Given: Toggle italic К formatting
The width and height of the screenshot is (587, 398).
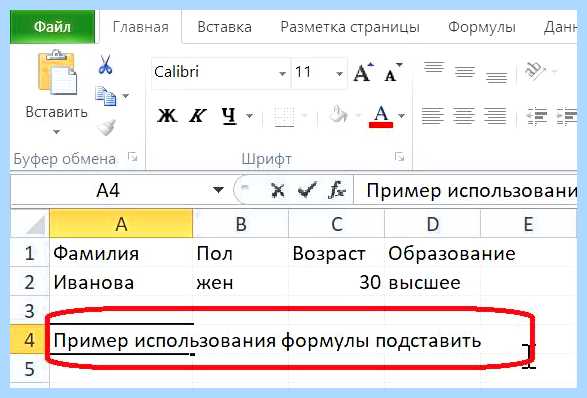Looking at the screenshot, I should 197,115.
